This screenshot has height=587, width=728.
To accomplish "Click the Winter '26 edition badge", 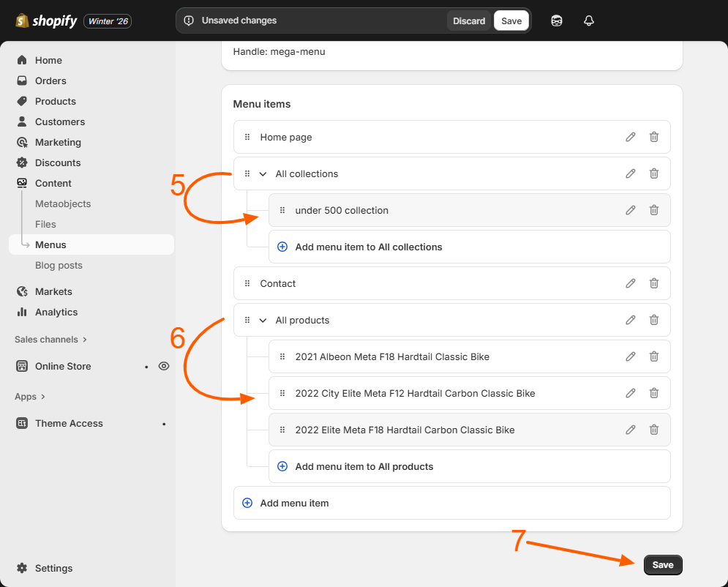I will [108, 21].
